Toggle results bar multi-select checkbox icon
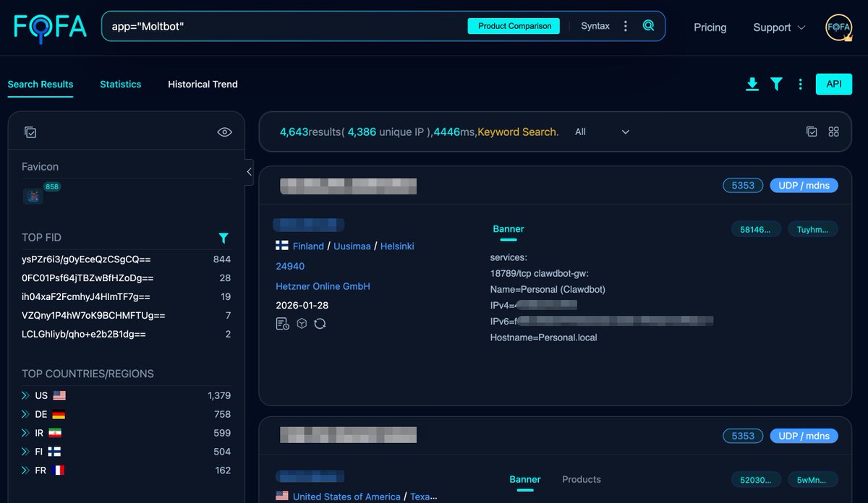Viewport: 868px width, 503px height. tap(812, 132)
